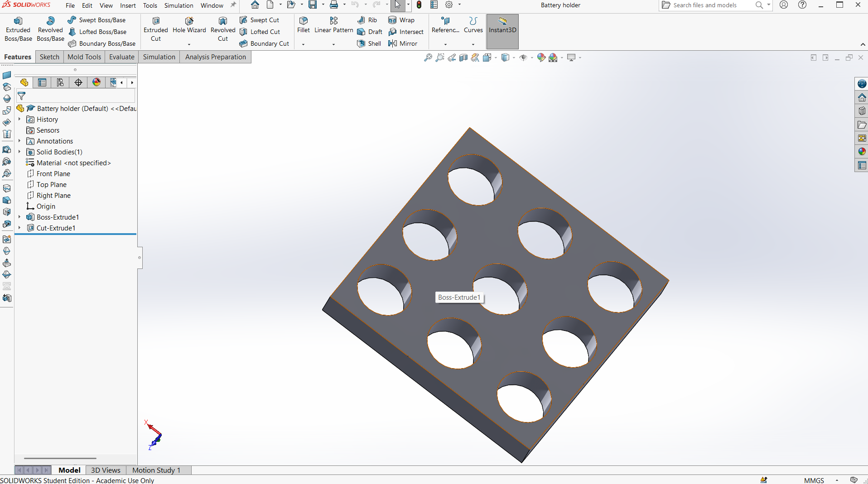Image resolution: width=868 pixels, height=484 pixels.
Task: Open SOLIDWORKS Resources home in task pane
Action: [x=862, y=97]
